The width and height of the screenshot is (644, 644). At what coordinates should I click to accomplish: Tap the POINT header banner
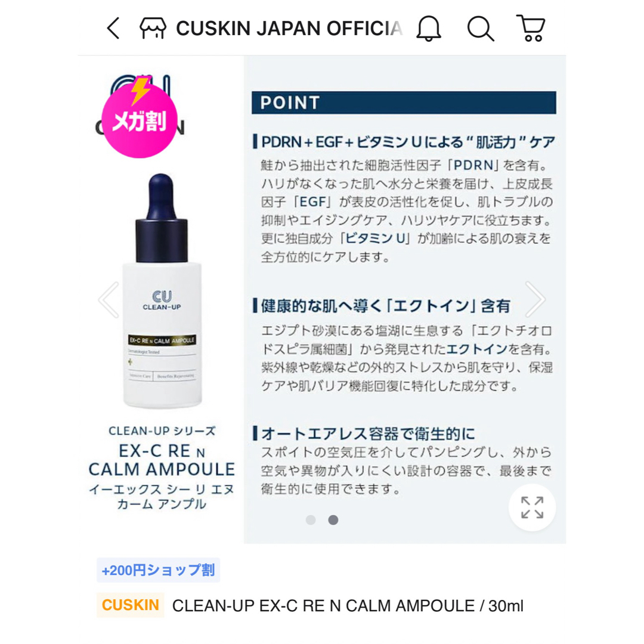404,103
